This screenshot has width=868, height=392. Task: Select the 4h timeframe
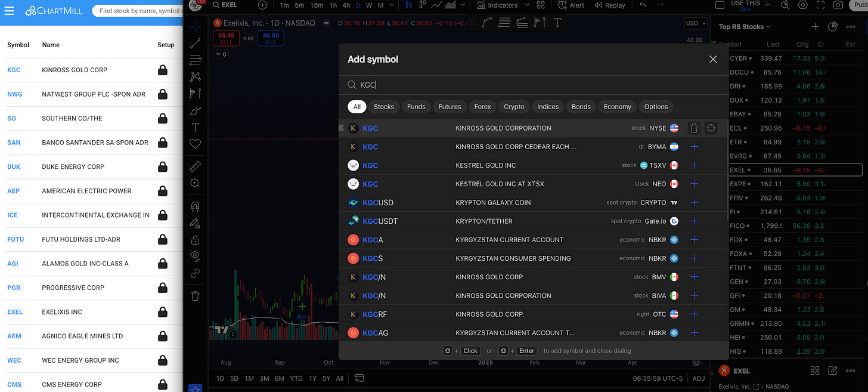click(346, 5)
